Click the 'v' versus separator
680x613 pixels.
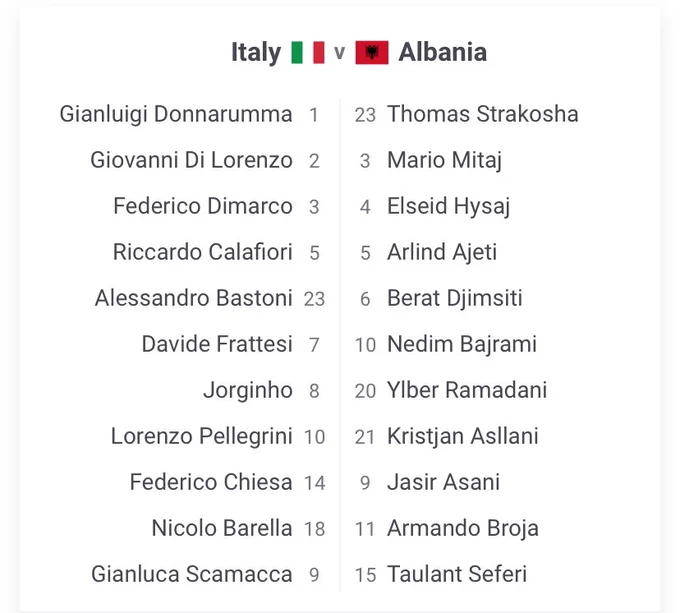tap(340, 53)
